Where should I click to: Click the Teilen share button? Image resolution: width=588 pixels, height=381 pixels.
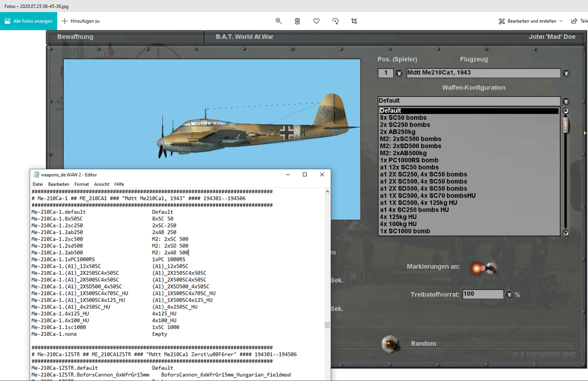[x=578, y=21]
